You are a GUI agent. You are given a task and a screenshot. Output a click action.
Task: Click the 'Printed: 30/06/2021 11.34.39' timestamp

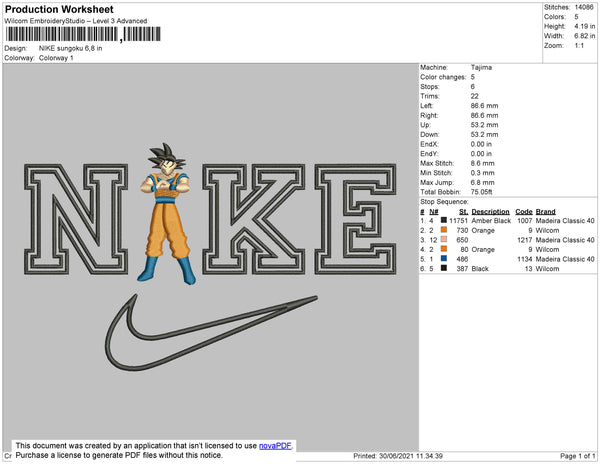(398, 456)
